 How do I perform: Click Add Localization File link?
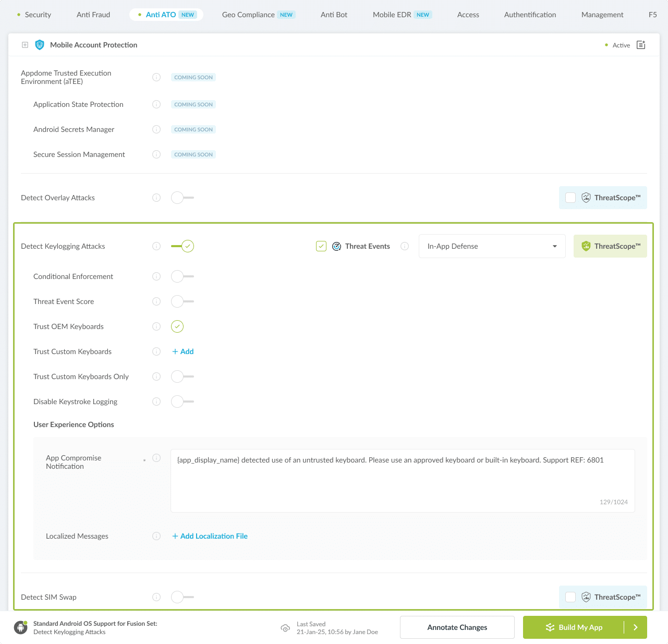(x=210, y=536)
